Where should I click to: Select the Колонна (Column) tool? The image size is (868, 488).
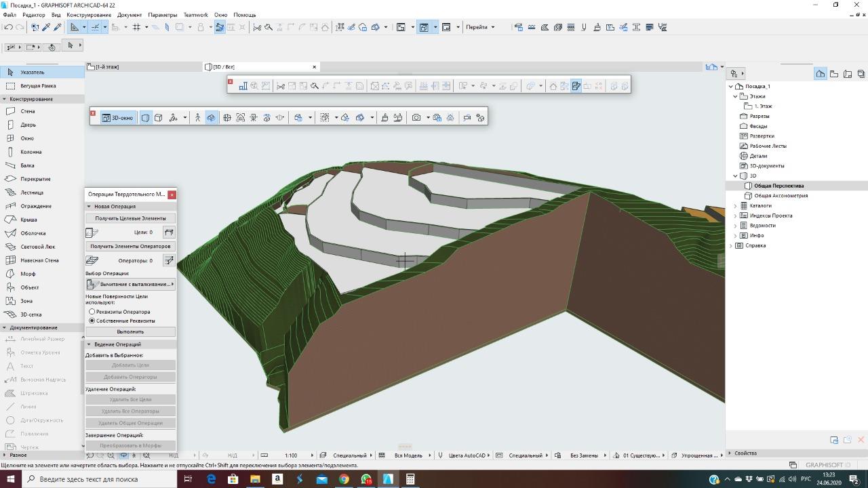pos(31,152)
